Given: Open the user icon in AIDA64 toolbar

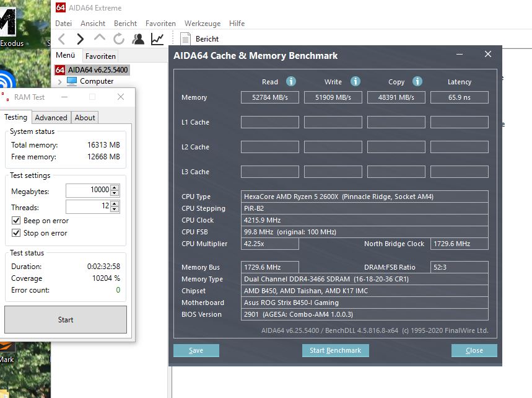Looking at the screenshot, I should coord(138,39).
